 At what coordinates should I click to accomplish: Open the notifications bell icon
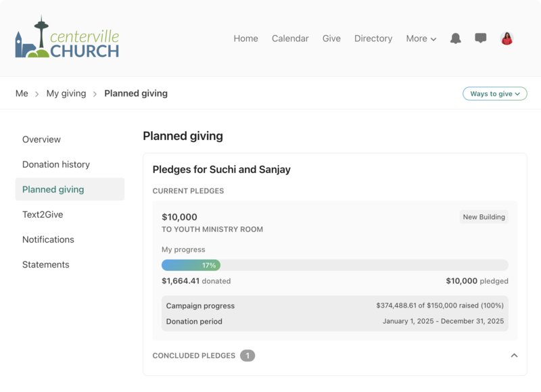(x=456, y=39)
